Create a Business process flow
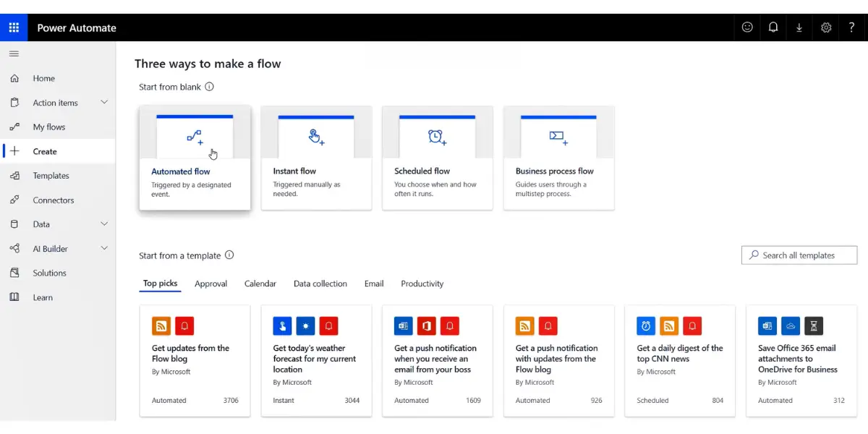Viewport: 868px width, 434px height. tap(559, 158)
